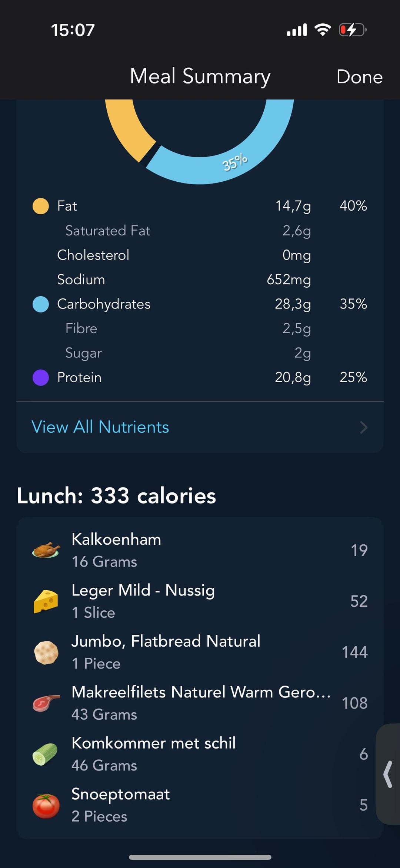
Task: Select the blue Carbohydrates color dot
Action: point(41,304)
